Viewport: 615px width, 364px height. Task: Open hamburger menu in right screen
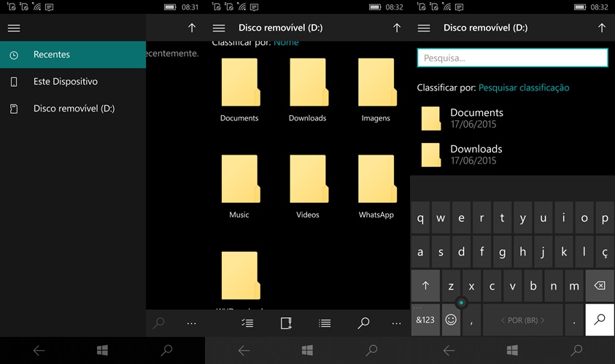pos(424,28)
